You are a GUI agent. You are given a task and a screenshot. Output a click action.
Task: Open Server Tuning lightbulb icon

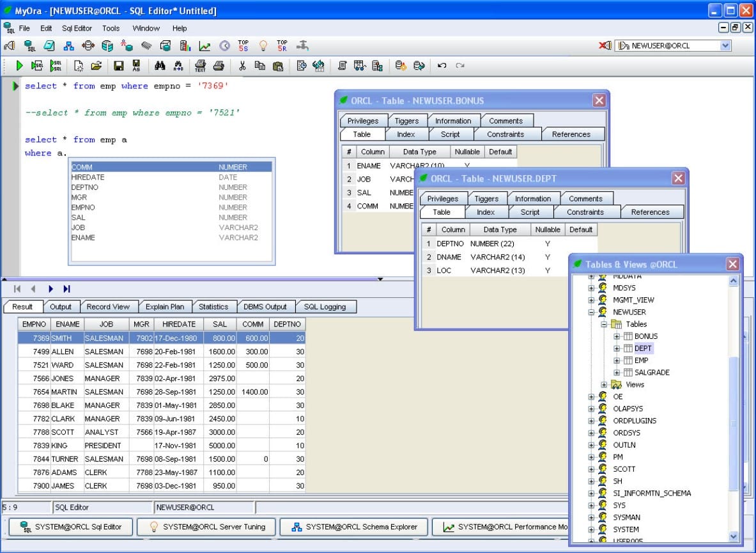263,46
